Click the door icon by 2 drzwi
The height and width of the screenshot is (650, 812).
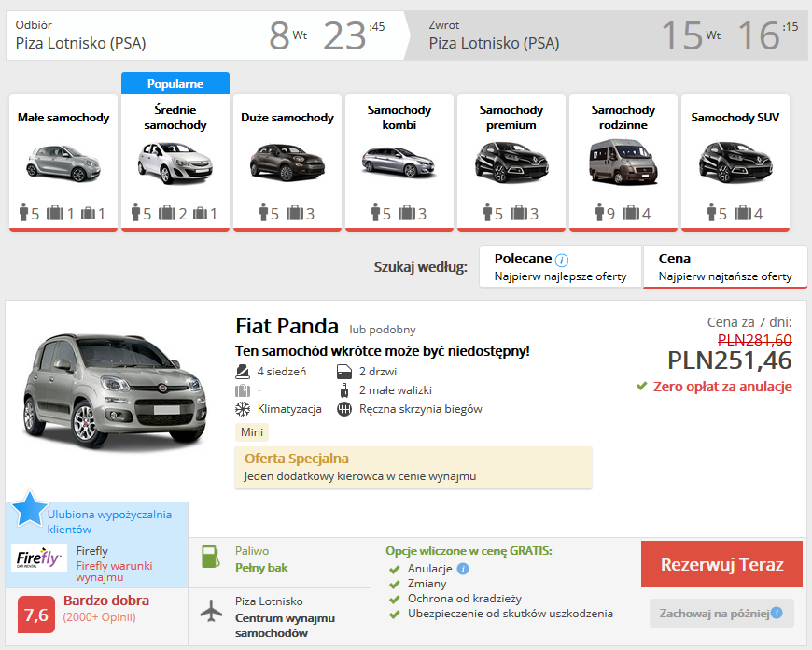coord(344,372)
